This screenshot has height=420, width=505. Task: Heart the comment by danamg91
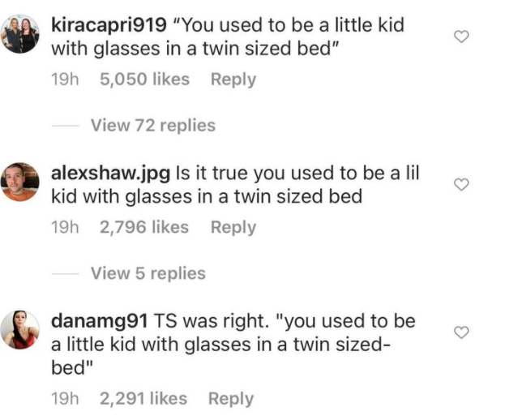pos(461,332)
